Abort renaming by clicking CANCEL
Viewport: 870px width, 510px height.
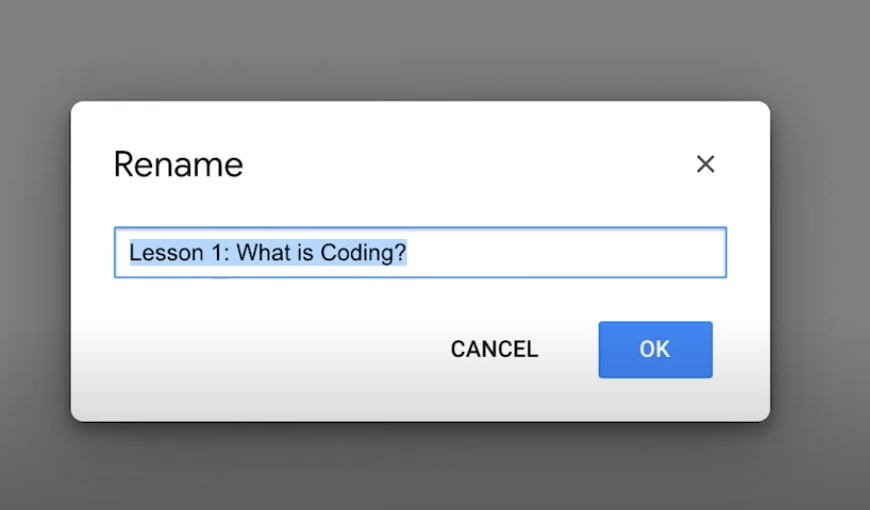click(494, 350)
